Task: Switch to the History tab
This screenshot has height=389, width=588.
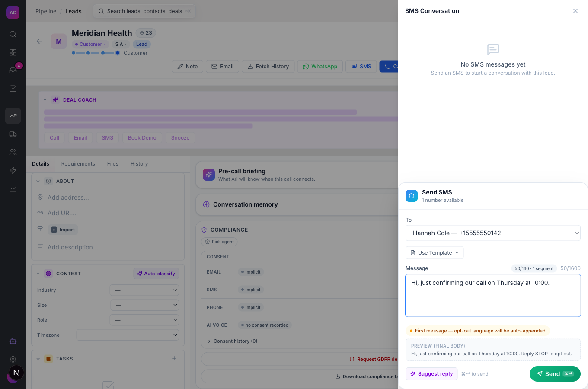Action: tap(139, 164)
